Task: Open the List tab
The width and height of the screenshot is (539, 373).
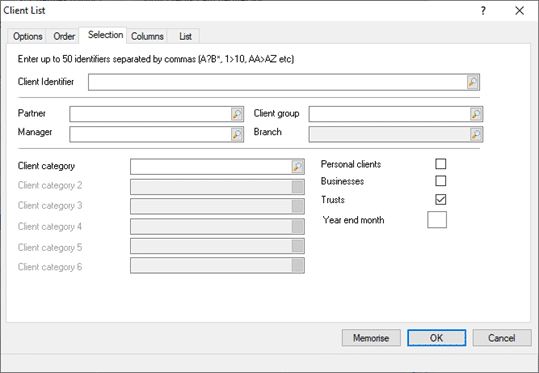Action: pos(185,36)
